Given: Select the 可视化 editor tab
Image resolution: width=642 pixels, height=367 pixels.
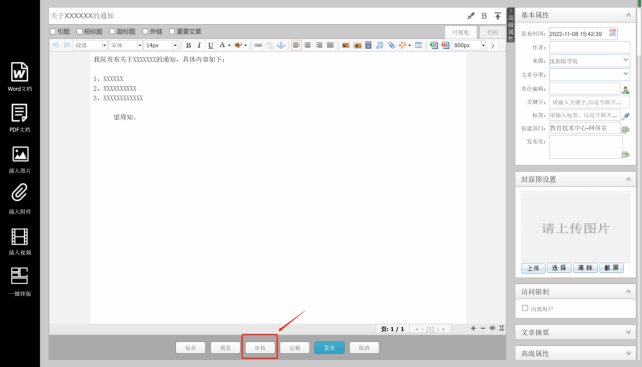Looking at the screenshot, I should 461,32.
